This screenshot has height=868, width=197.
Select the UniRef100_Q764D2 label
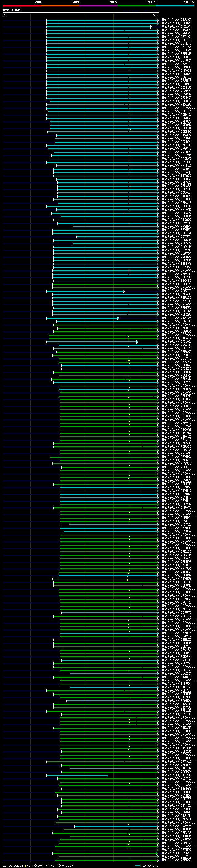177,274
